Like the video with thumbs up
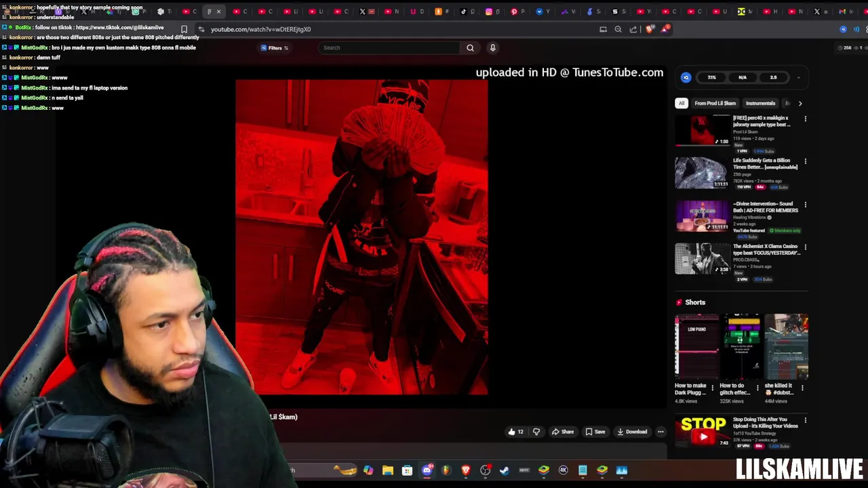The image size is (868, 488). coord(515,432)
